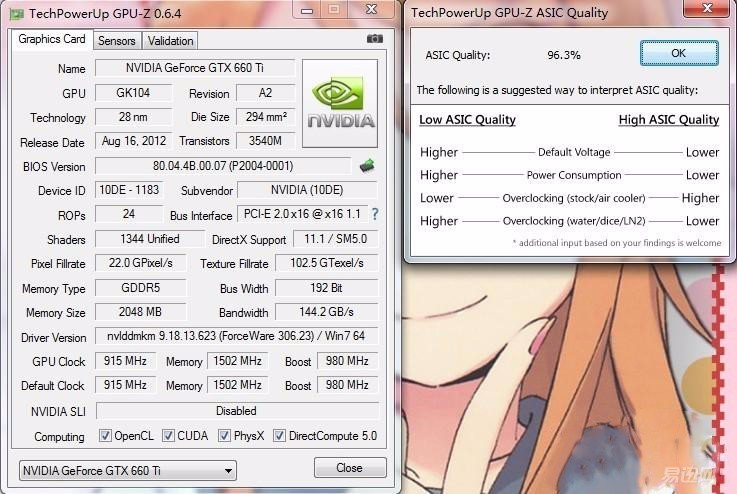Click the Default Clock row Boost 980 MHz field

pyautogui.click(x=347, y=385)
